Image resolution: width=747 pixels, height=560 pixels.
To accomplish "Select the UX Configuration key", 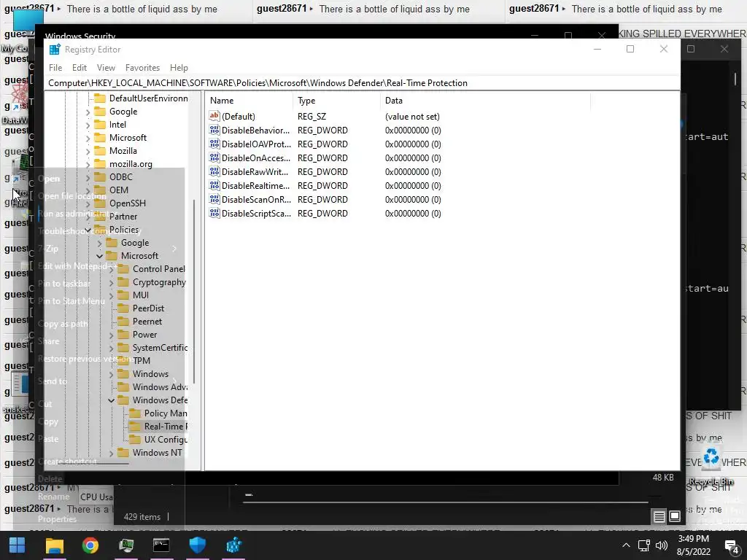I will [x=166, y=440].
